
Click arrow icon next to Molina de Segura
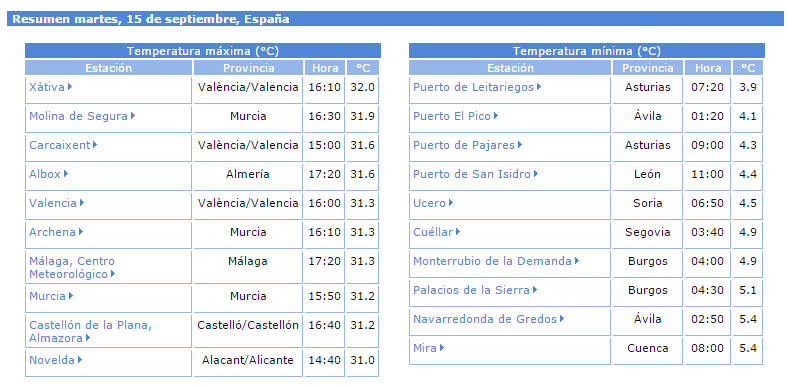tap(133, 116)
